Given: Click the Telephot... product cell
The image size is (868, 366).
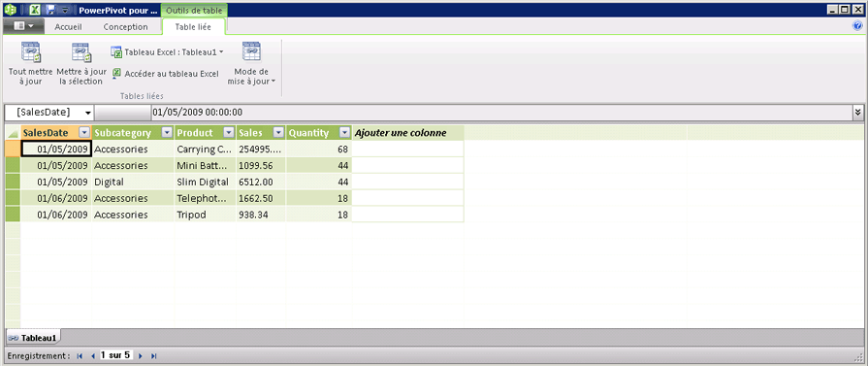Looking at the screenshot, I should [206, 198].
